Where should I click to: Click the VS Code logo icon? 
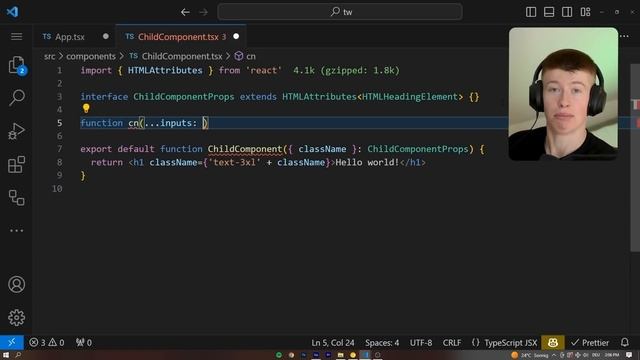[x=12, y=11]
